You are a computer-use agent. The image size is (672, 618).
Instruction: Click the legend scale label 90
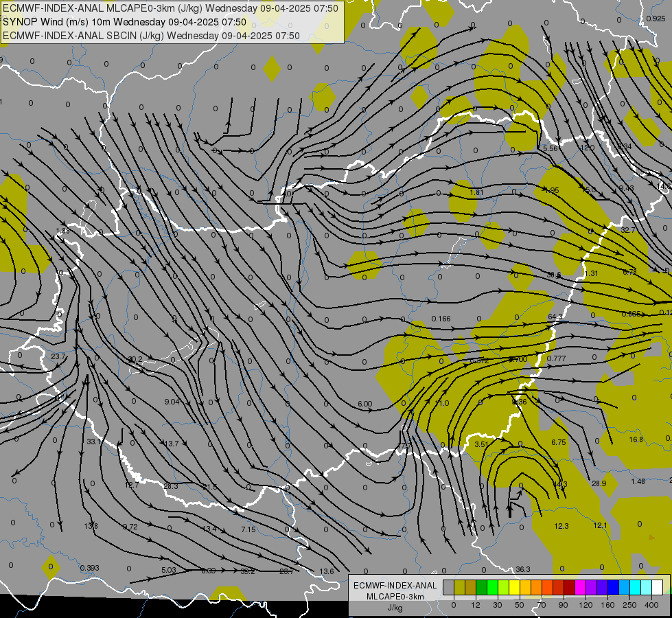click(x=563, y=605)
